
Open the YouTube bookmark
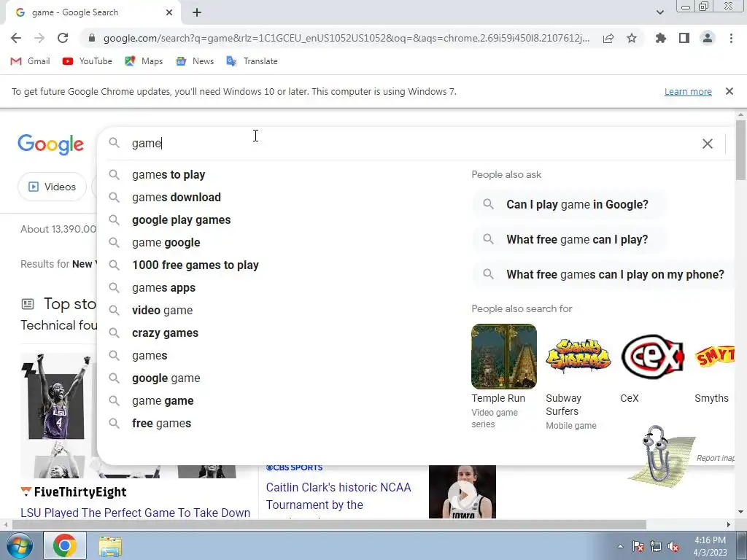tap(88, 61)
